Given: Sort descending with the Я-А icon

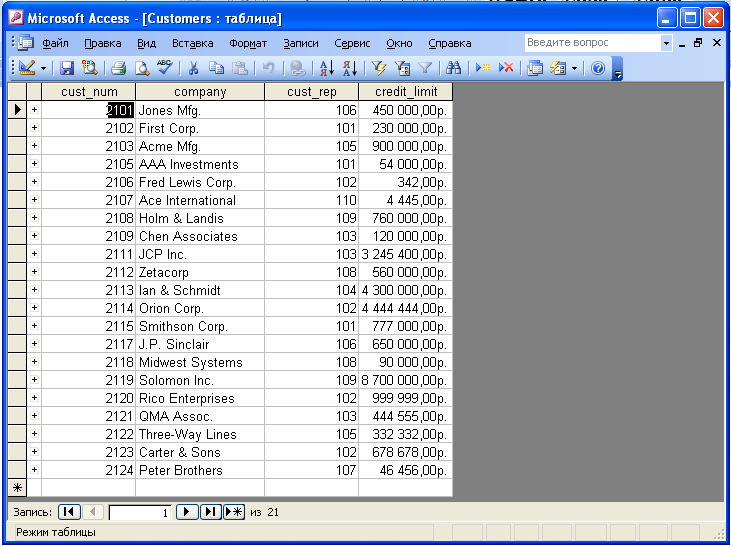Looking at the screenshot, I should (x=350, y=68).
